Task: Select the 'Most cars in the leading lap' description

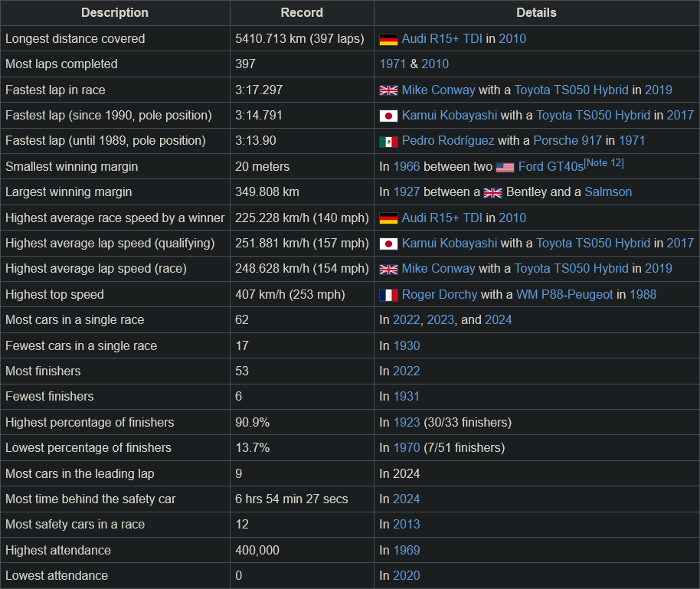Action: pyautogui.click(x=80, y=474)
